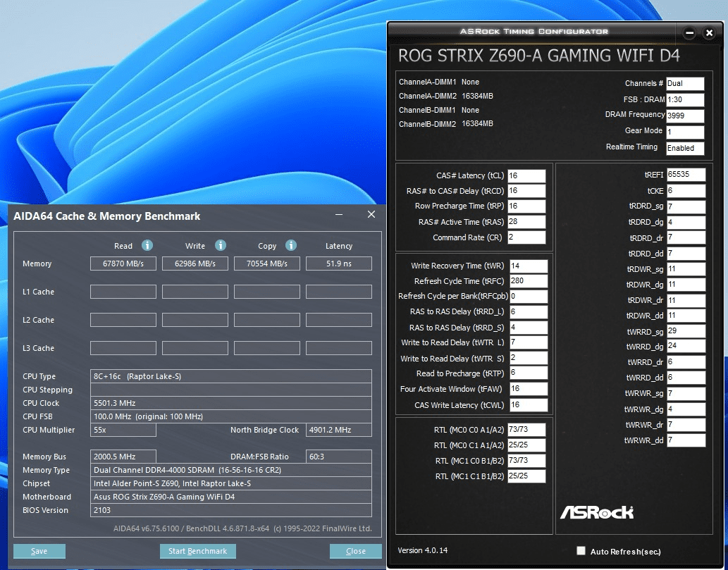Click the Write Recovery Time (tWR) field
The height and width of the screenshot is (570, 728).
pyautogui.click(x=529, y=266)
